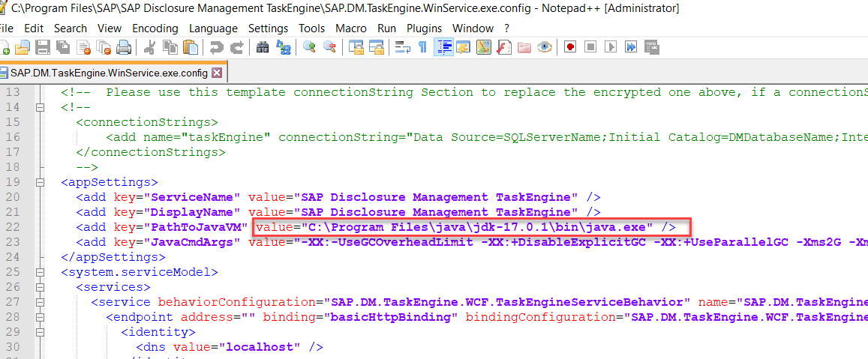The image size is (868, 359).
Task: Open the Macro menu
Action: (351, 28)
